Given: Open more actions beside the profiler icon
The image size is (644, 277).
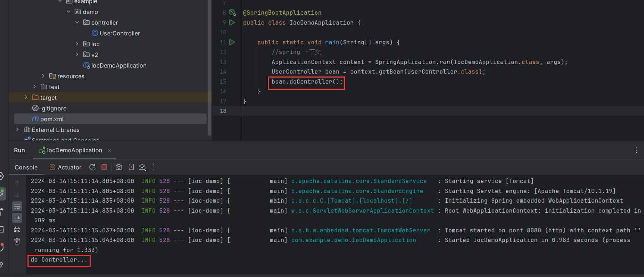Looking at the screenshot, I should 154,167.
